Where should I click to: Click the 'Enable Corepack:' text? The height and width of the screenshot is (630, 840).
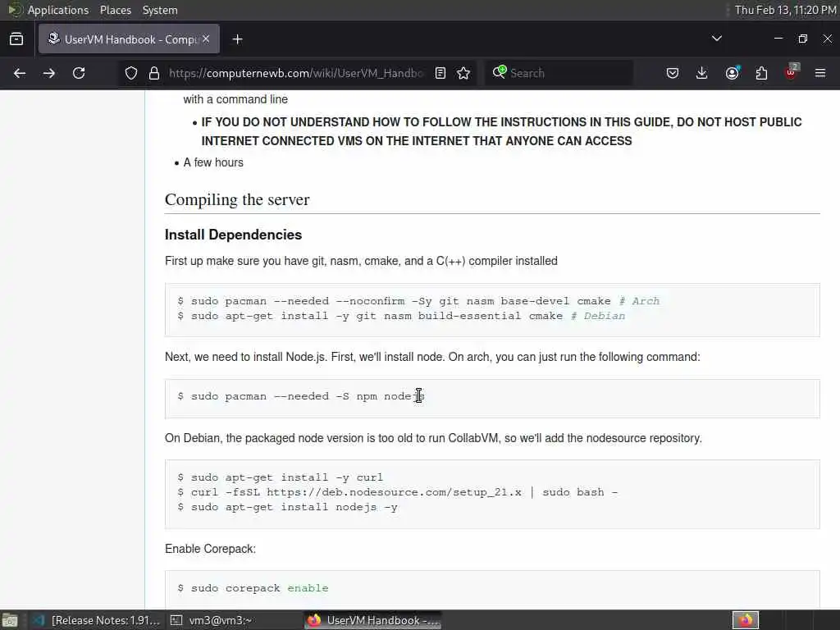tap(210, 549)
